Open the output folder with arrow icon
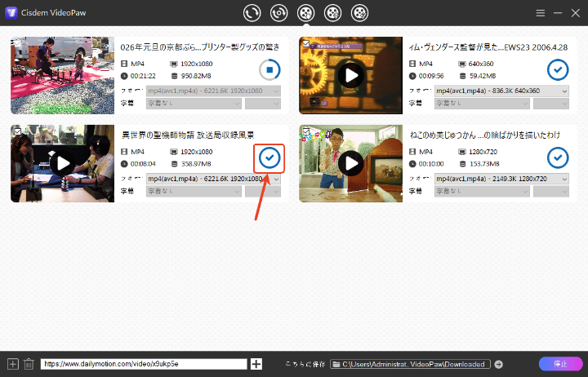This screenshot has width=588, height=377. point(499,364)
